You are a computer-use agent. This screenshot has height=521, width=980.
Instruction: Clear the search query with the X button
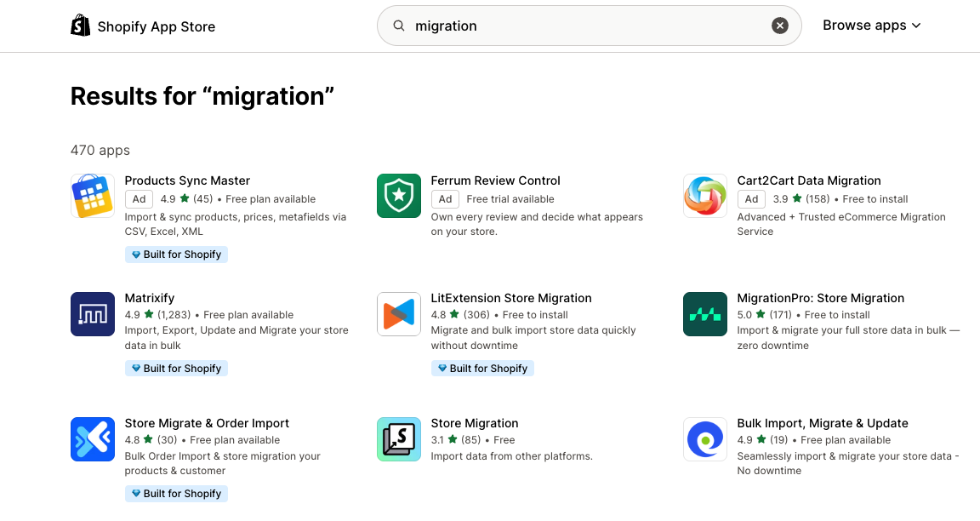tap(779, 26)
